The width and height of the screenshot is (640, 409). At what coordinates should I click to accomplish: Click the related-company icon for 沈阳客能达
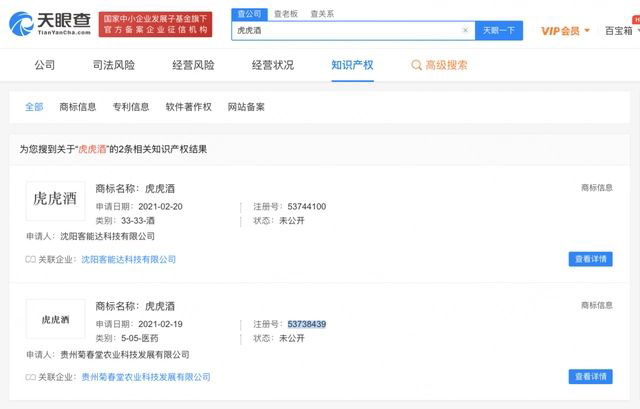[x=31, y=259]
